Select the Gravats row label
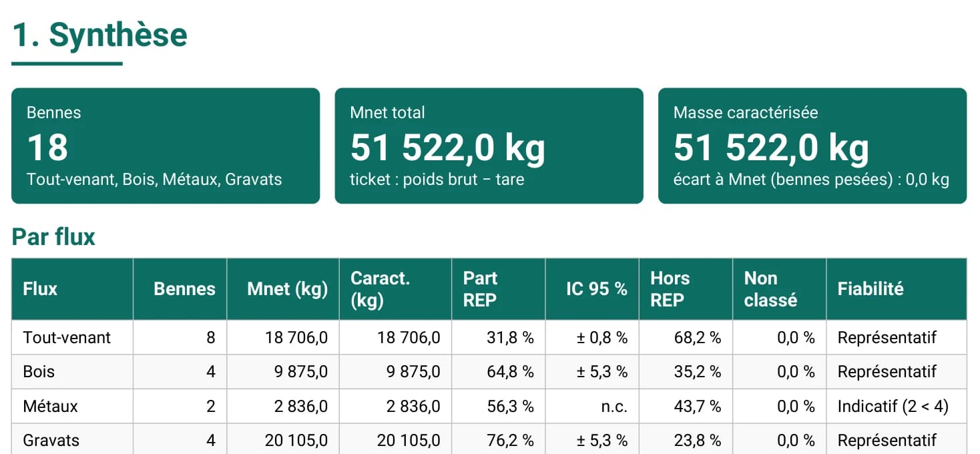This screenshot has height=454, width=980. 51,440
